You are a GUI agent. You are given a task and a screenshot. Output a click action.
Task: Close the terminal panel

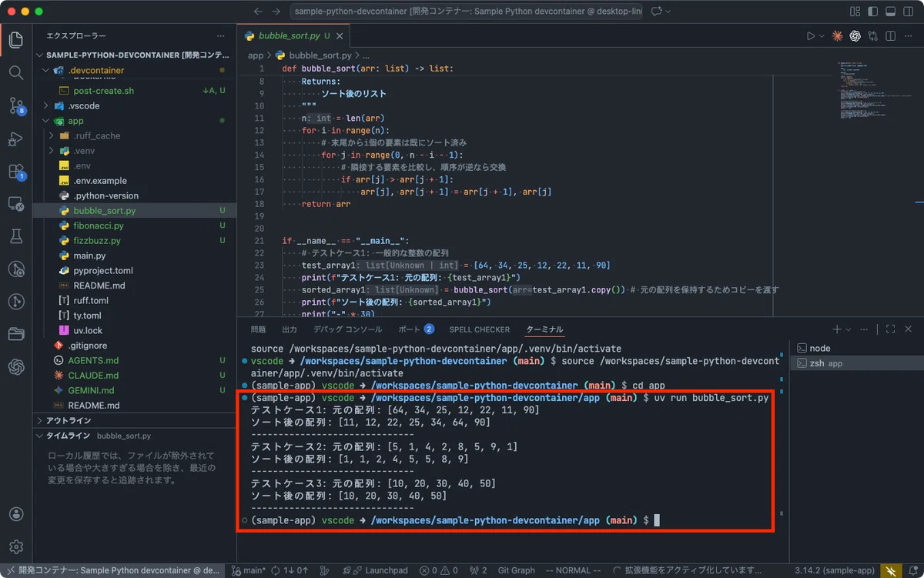pyautogui.click(x=909, y=329)
